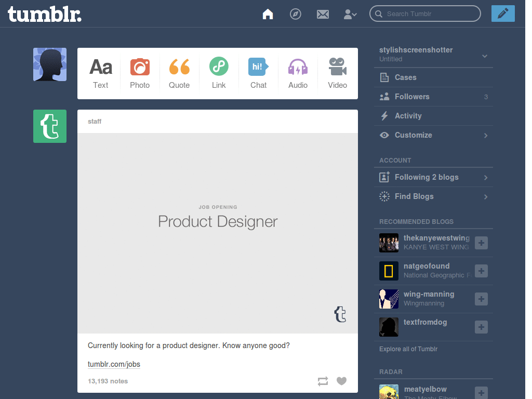Click Explore all of Tumblr
This screenshot has height=399, width=532.
coord(408,349)
